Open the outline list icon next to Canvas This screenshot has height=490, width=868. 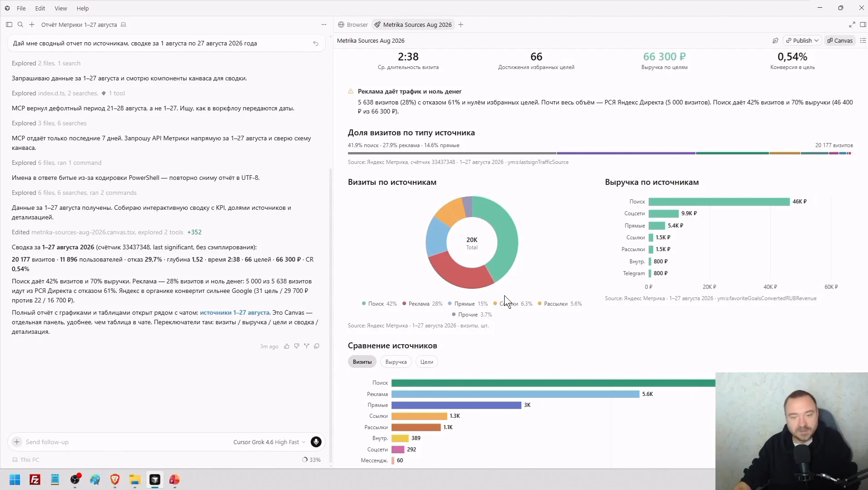863,40
